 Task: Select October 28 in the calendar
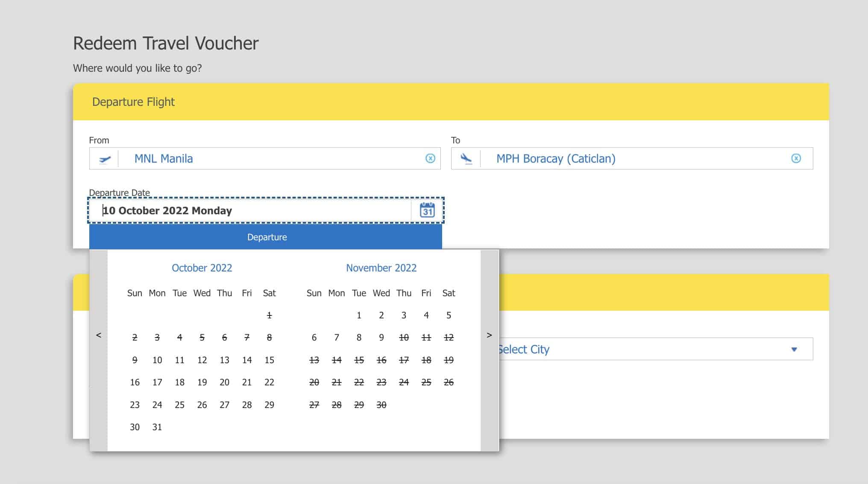(247, 405)
